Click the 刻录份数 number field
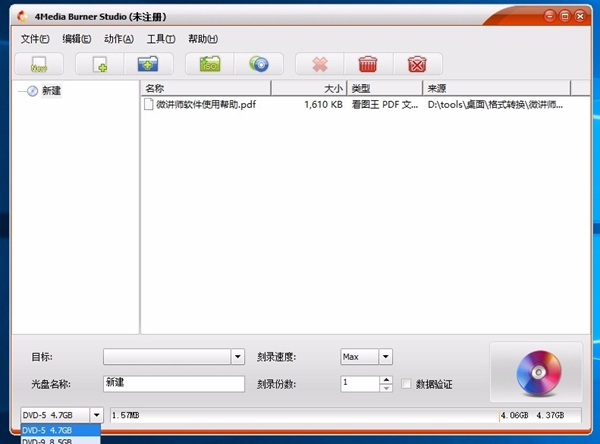The image size is (600, 444). 360,384
